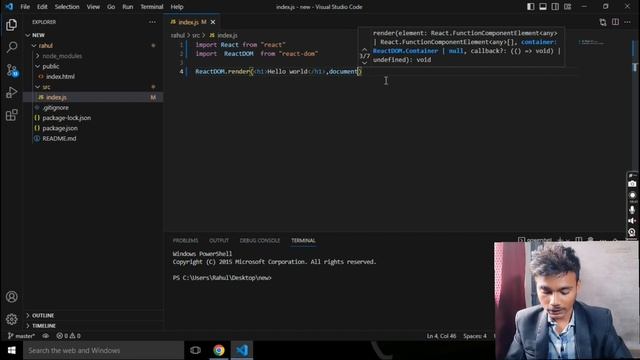Open the Extensions view icon

coord(11,115)
